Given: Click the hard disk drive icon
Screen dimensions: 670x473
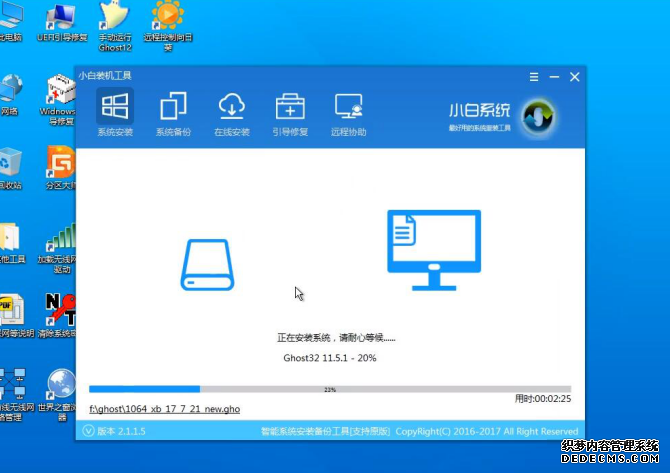Looking at the screenshot, I should pos(207,265).
